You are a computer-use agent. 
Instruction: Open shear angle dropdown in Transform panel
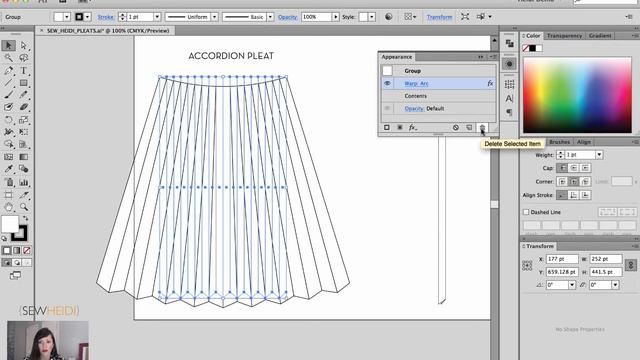coord(615,285)
